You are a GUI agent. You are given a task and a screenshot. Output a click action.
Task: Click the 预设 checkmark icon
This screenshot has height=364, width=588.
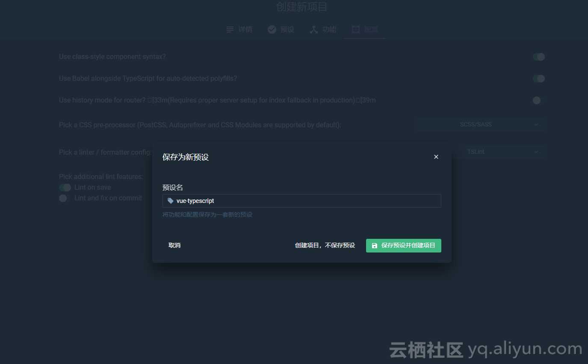point(272,29)
